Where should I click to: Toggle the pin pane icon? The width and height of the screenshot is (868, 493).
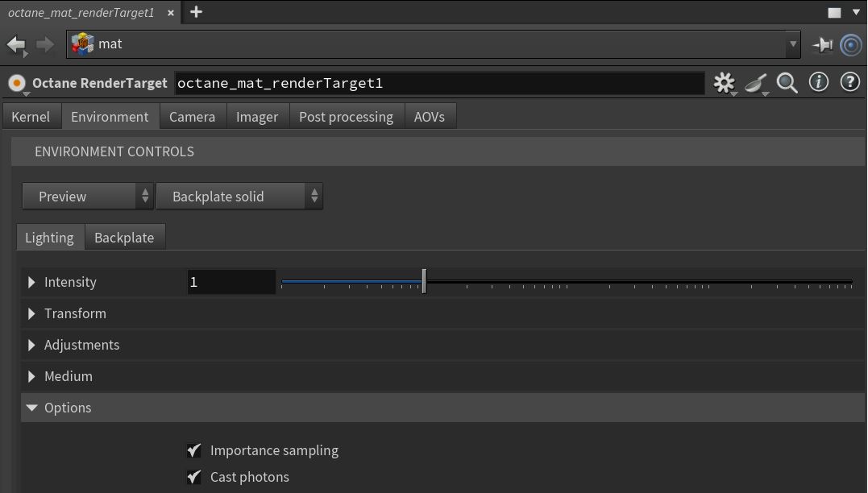coord(822,45)
